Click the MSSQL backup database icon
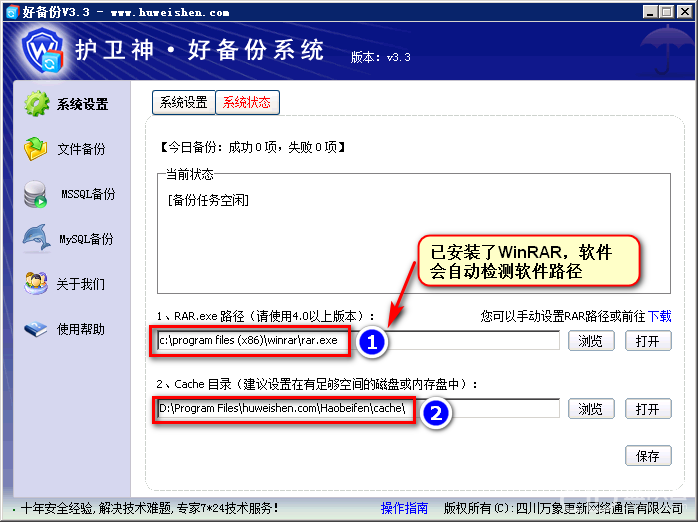This screenshot has height=522, width=698. pyautogui.click(x=36, y=194)
